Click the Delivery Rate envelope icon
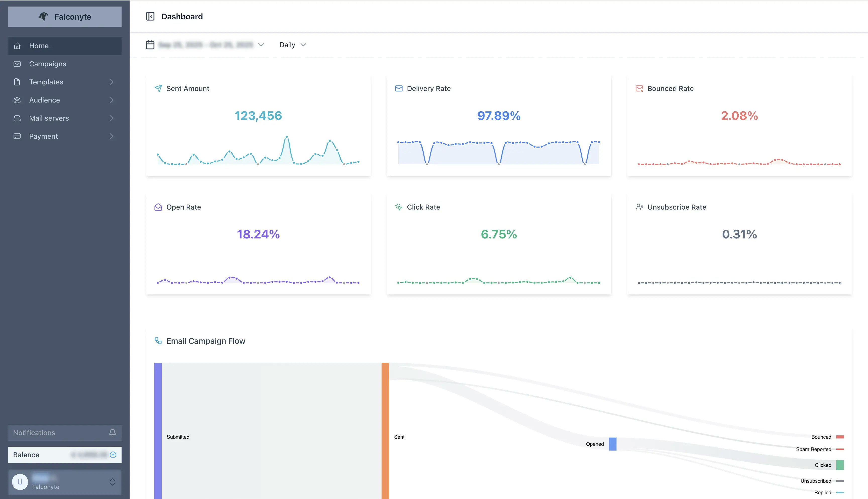Screen dimensions: 868x499 tap(399, 88)
